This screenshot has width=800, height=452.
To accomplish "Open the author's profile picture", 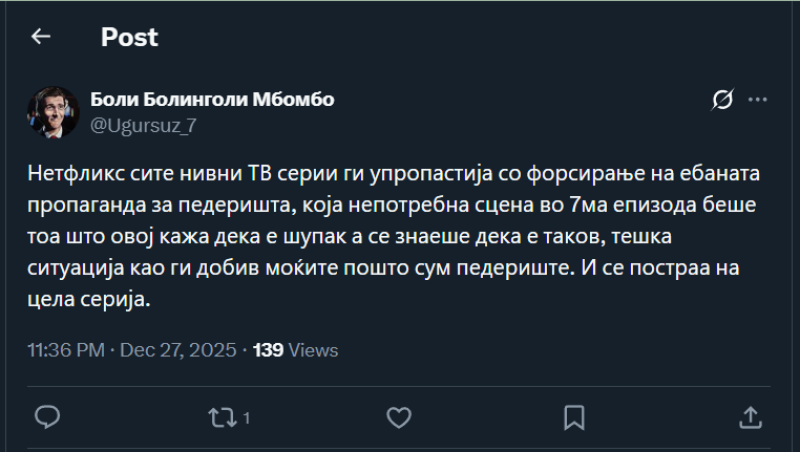I will 51,111.
